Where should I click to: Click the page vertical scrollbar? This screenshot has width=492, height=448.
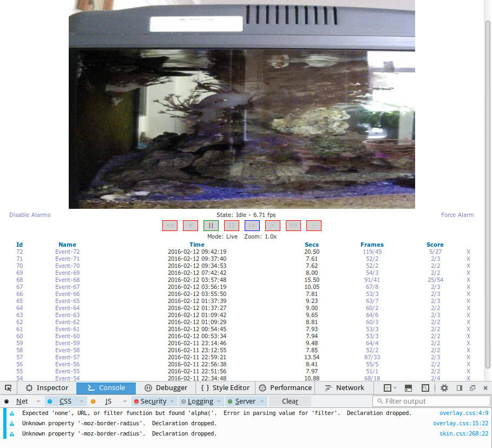pyautogui.click(x=488, y=194)
